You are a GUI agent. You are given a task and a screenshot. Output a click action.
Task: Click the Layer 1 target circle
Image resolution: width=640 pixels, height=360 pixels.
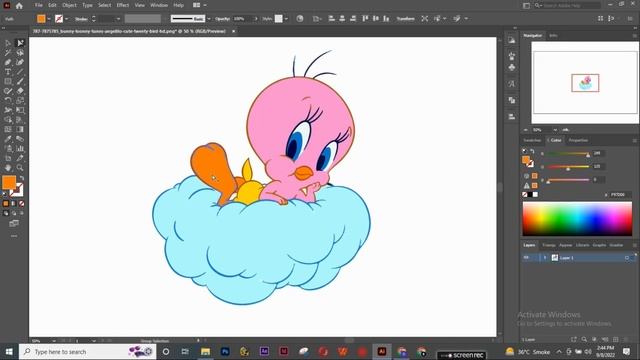coord(627,258)
